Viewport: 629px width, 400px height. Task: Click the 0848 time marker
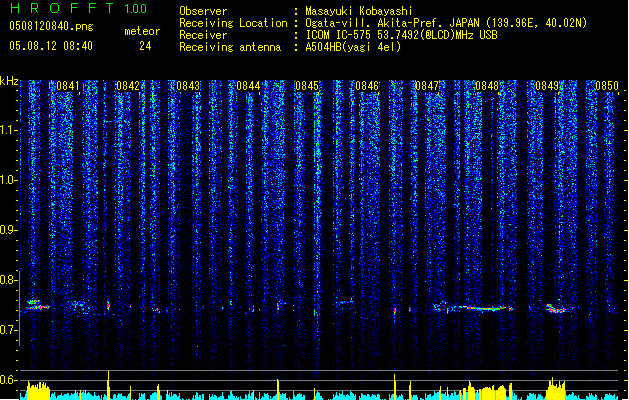[487, 86]
